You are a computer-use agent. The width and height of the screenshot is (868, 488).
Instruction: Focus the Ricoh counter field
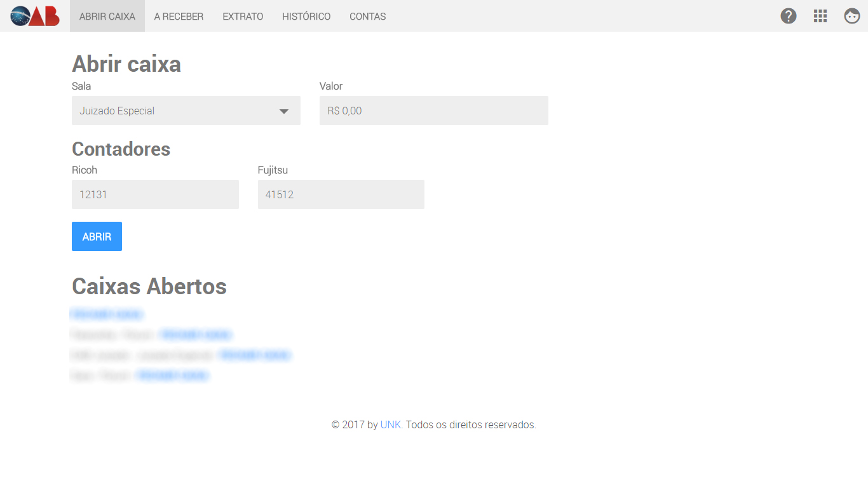[155, 194]
